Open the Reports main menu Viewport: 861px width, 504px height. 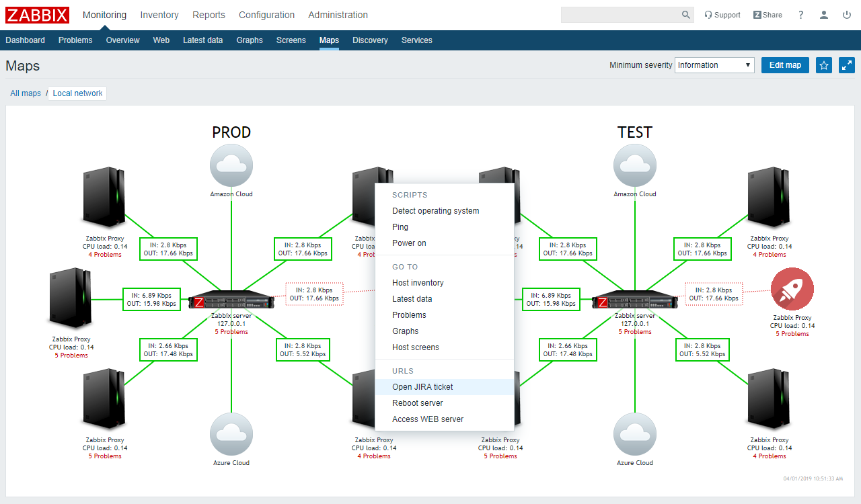[x=209, y=15]
